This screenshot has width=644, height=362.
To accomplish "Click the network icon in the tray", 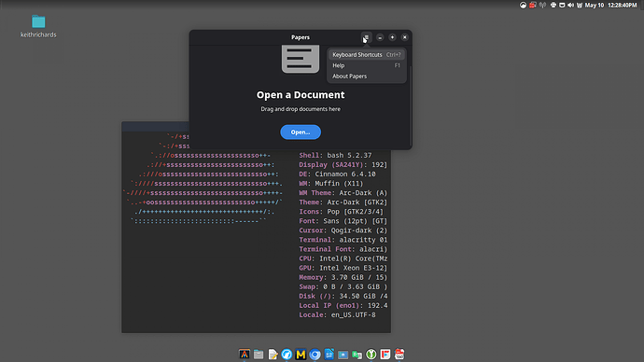I will click(x=542, y=6).
